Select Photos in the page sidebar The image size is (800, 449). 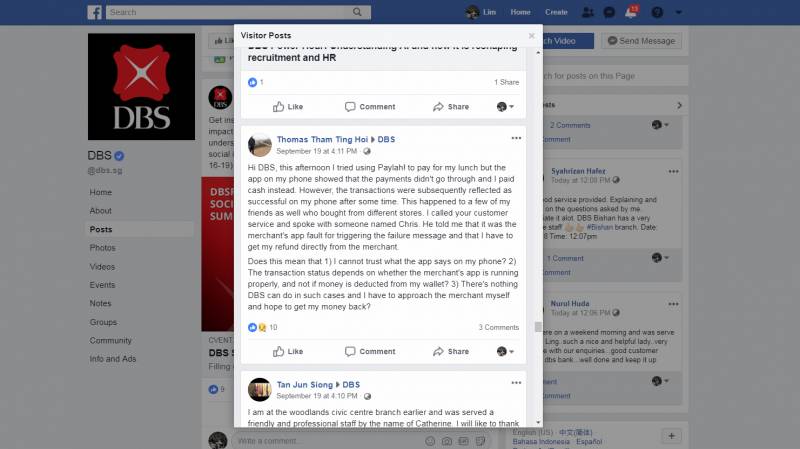103,248
